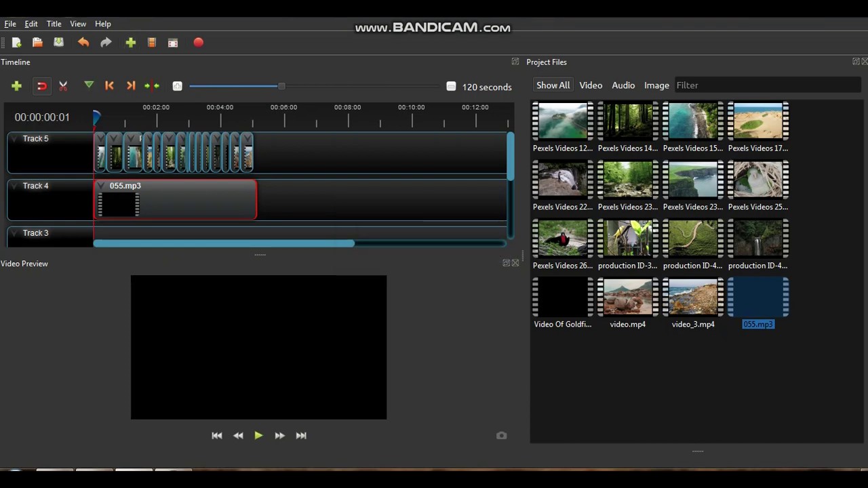The image size is (868, 488).
Task: Save the current project
Action: 59,43
